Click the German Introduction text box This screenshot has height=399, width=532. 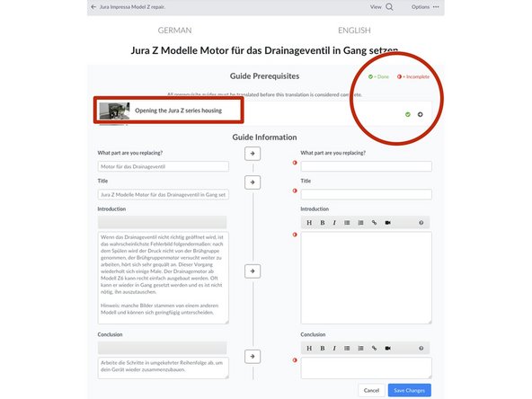tap(164, 278)
